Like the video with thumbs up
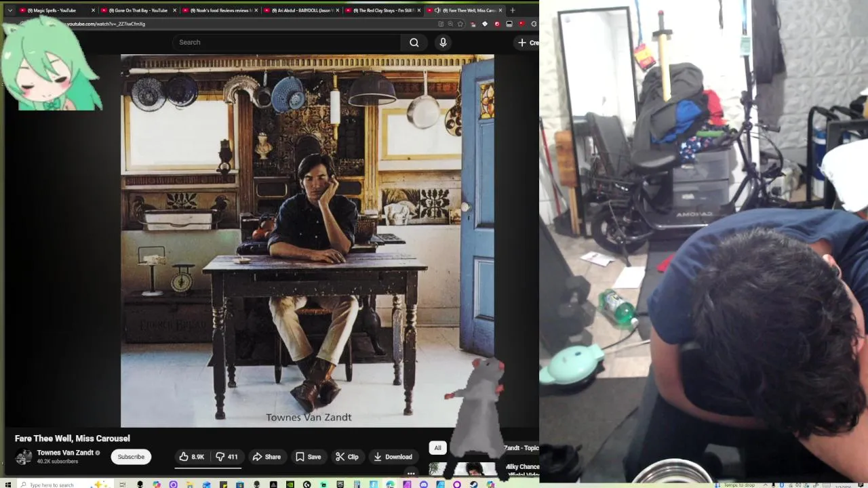Viewport: 868px width, 488px height. [191, 457]
